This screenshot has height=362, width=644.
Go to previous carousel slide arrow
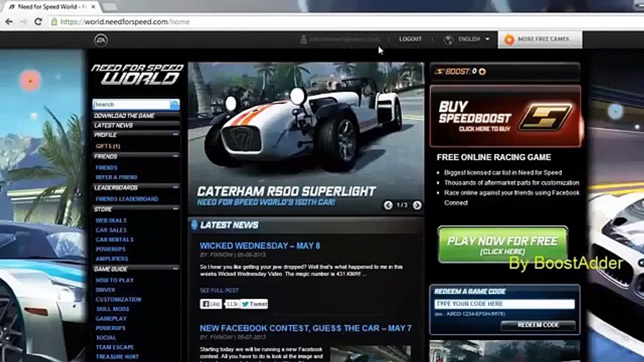388,205
